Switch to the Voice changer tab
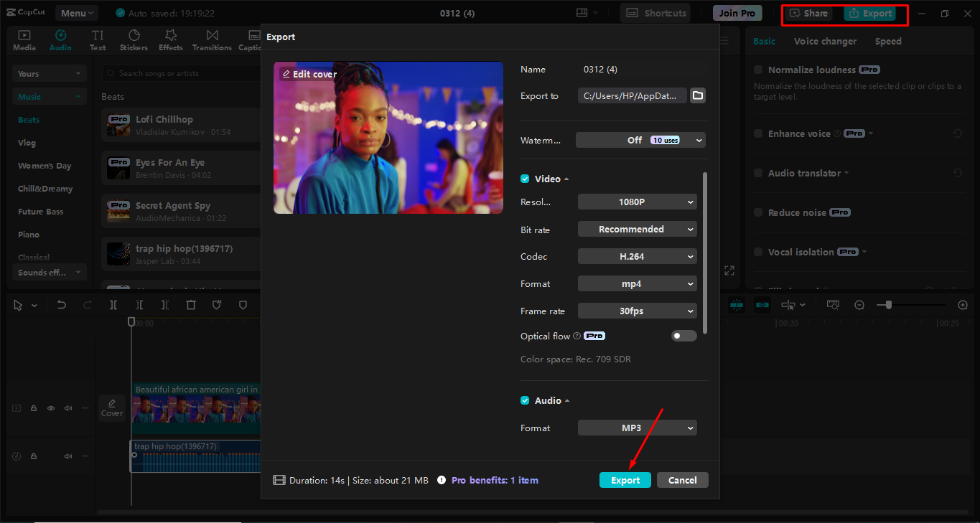 [825, 41]
